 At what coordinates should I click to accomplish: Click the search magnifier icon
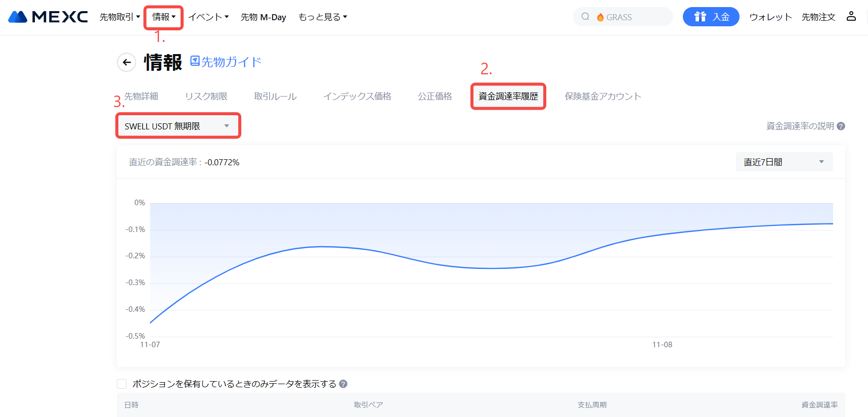click(585, 17)
